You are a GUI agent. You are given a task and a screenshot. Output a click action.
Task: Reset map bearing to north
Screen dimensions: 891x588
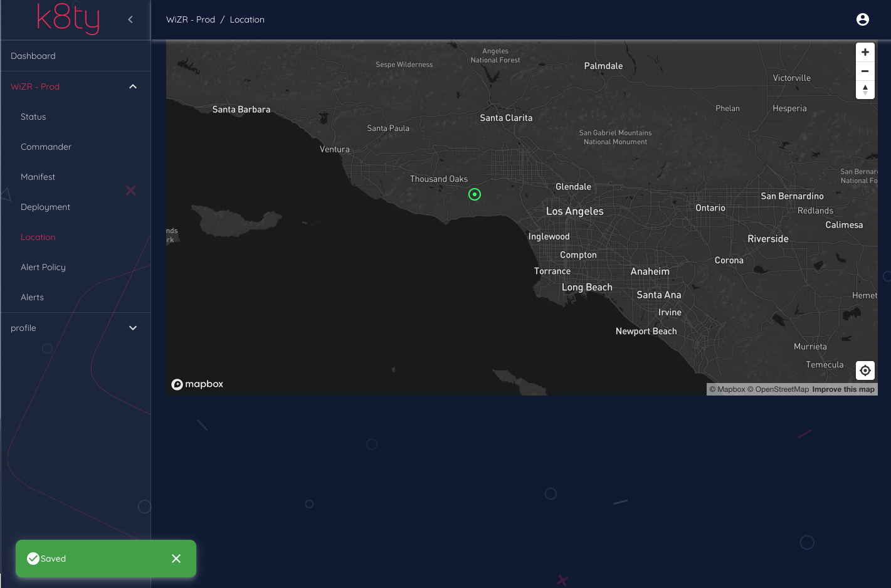click(x=865, y=90)
